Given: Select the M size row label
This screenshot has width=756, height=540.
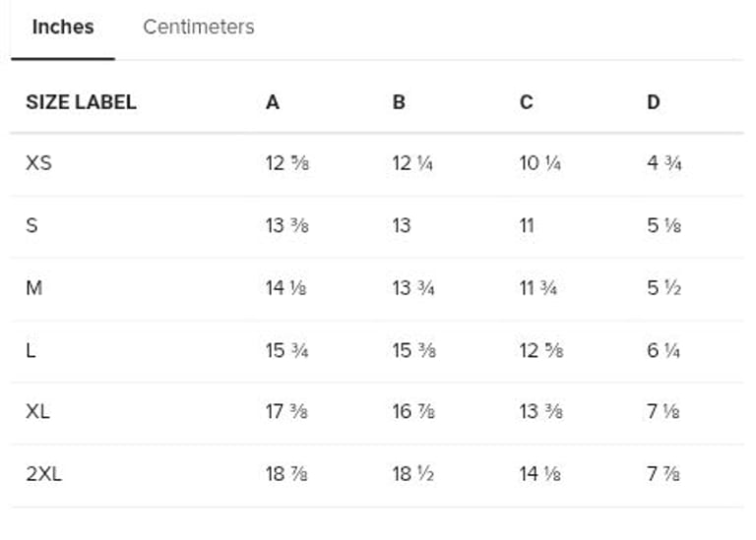Looking at the screenshot, I should [33, 287].
